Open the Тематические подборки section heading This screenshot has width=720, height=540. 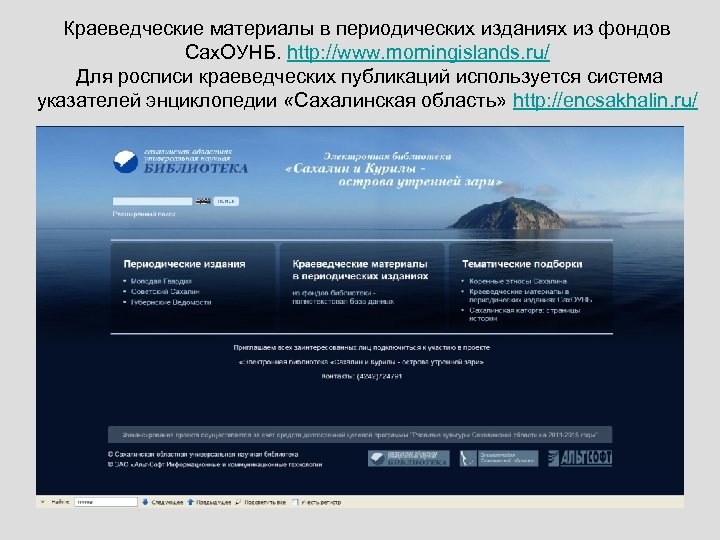(x=522, y=264)
